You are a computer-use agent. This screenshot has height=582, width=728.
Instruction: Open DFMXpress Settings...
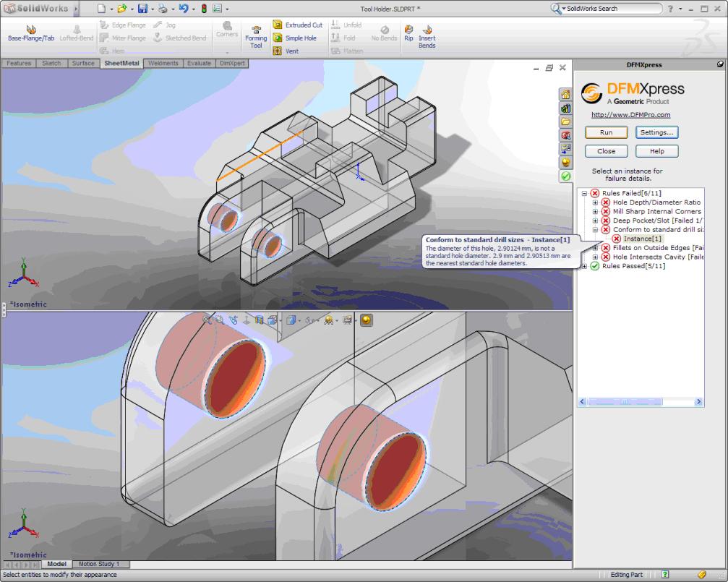[657, 132]
